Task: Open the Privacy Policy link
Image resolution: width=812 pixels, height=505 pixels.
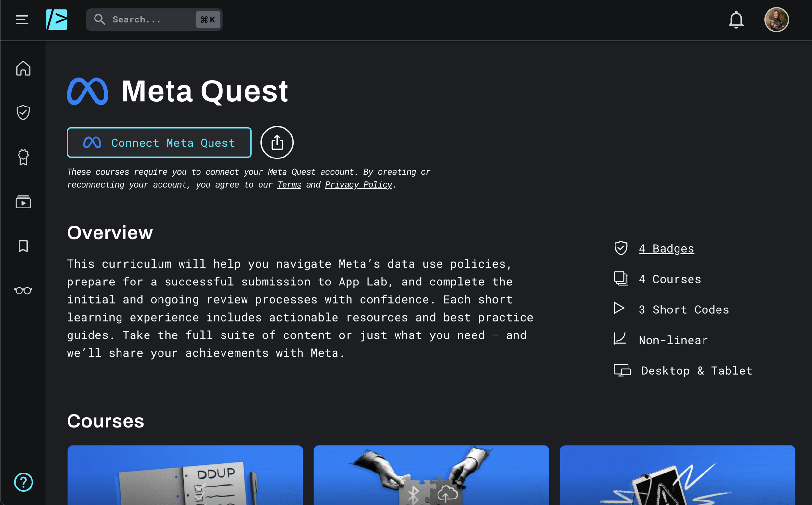Action: pos(358,185)
